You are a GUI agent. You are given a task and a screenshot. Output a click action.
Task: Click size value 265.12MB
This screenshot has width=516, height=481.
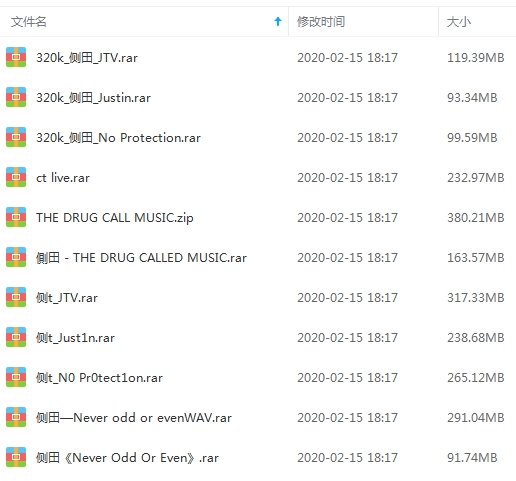(x=476, y=378)
